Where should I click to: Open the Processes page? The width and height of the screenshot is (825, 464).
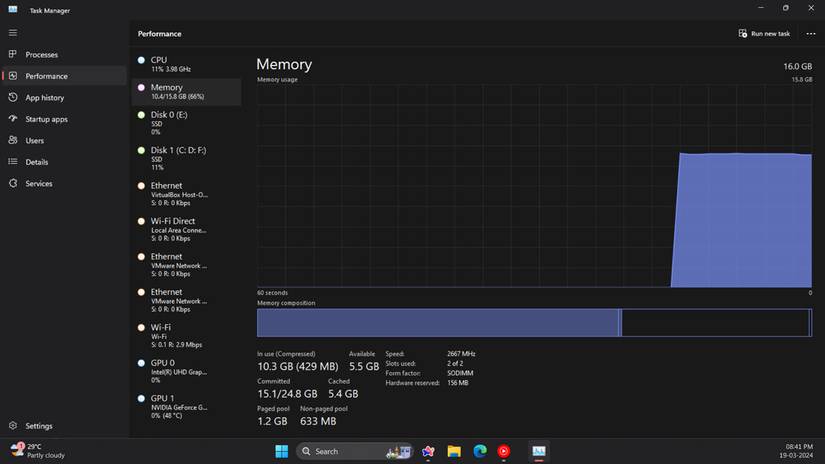click(64, 55)
